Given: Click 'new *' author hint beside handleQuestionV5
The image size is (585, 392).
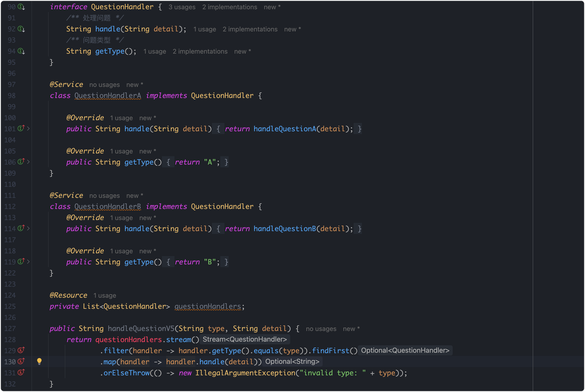Looking at the screenshot, I should point(351,329).
